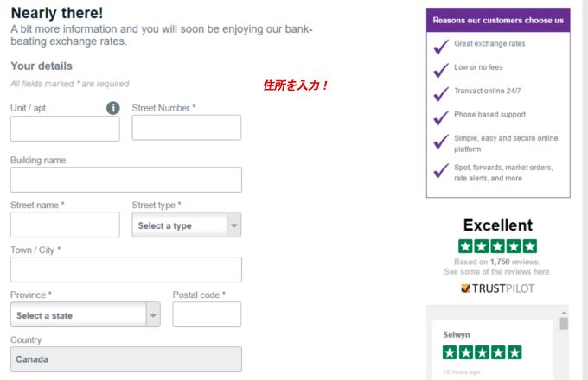This screenshot has width=588, height=380.
Task: Click the green Trustpilot star rating
Action: coord(497,246)
